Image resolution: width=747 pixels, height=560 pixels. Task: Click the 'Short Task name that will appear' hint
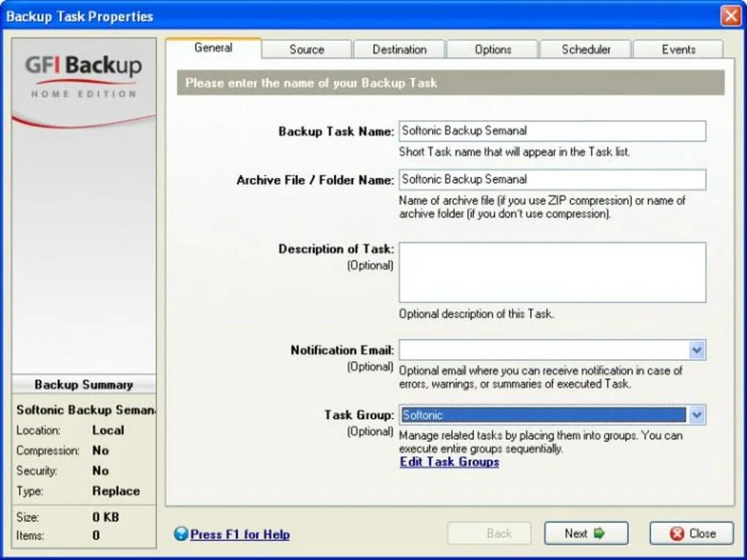[515, 152]
